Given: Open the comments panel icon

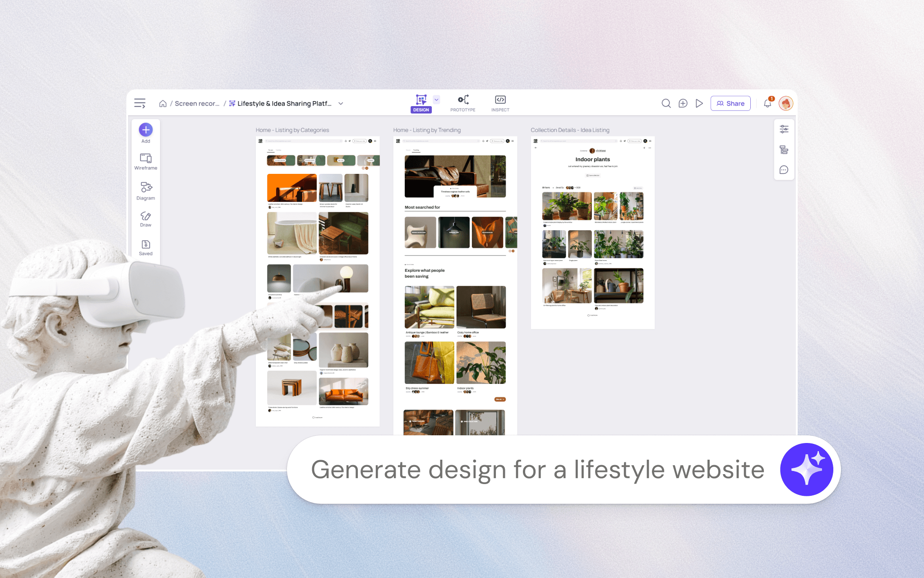Looking at the screenshot, I should [x=784, y=170].
